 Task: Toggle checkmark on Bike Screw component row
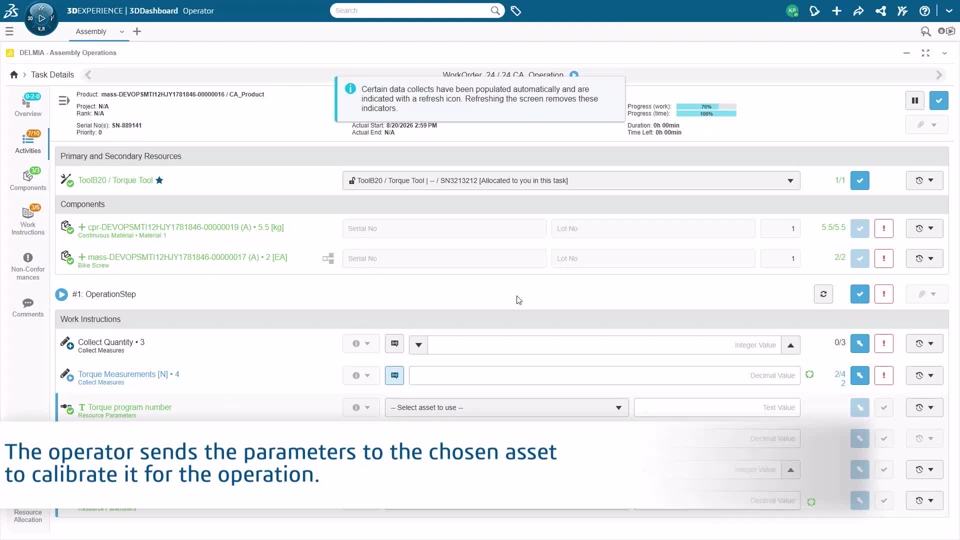click(x=860, y=258)
